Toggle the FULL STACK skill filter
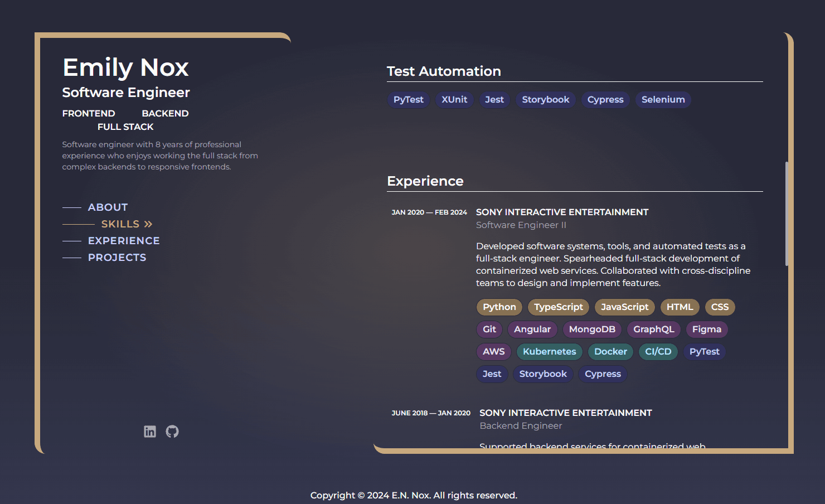 point(125,127)
